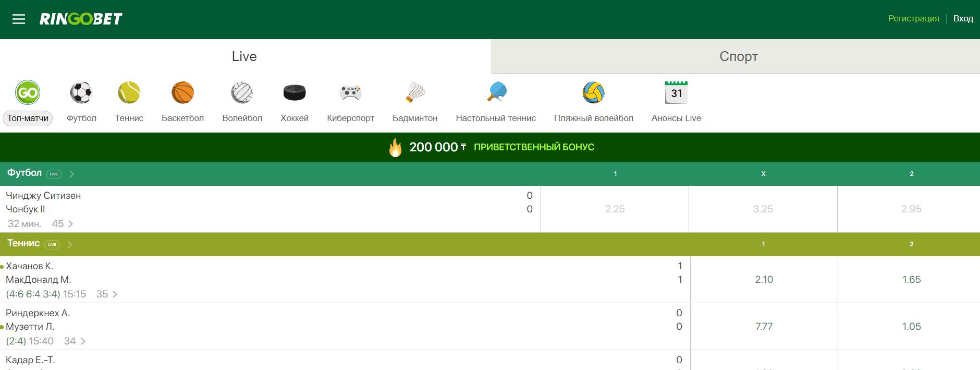The height and width of the screenshot is (370, 980).
Task: Open the ПРИВЕТСТВЕННЫЙ БОНУС banner link
Action: pos(534,147)
